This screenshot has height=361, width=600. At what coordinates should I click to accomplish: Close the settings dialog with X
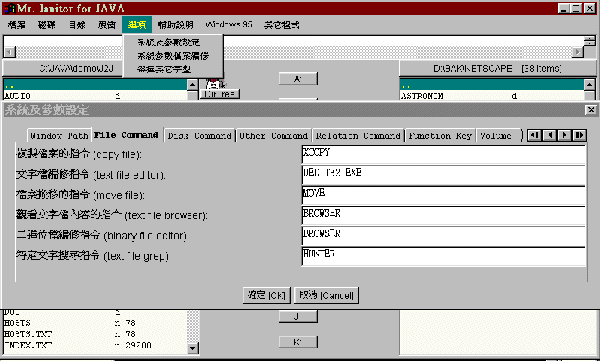pos(591,110)
